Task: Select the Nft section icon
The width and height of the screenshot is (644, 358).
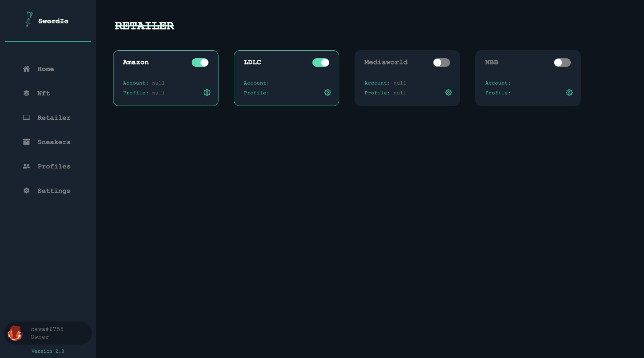Action: coord(26,93)
